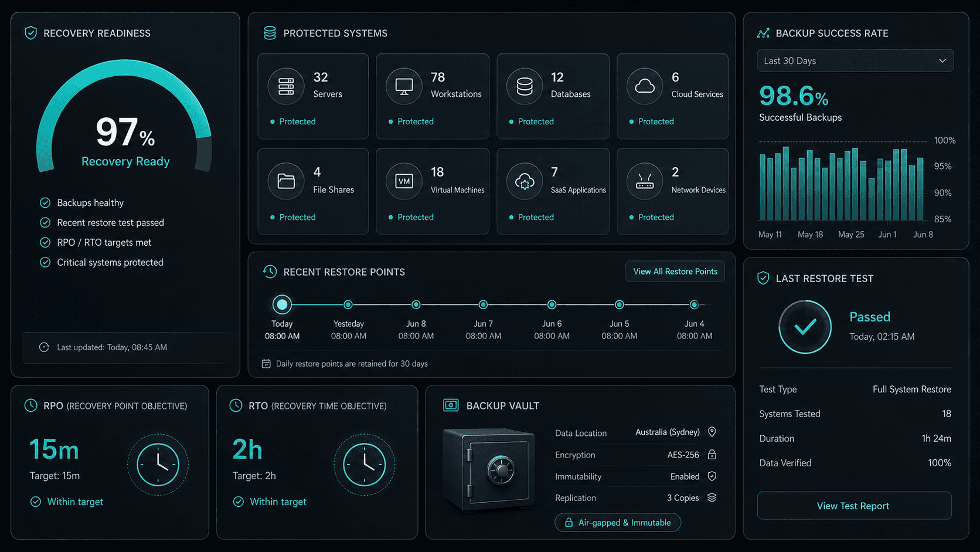Screen dimensions: 980x552
Task: Click the Immutability Enabled value
Action: coord(685,476)
